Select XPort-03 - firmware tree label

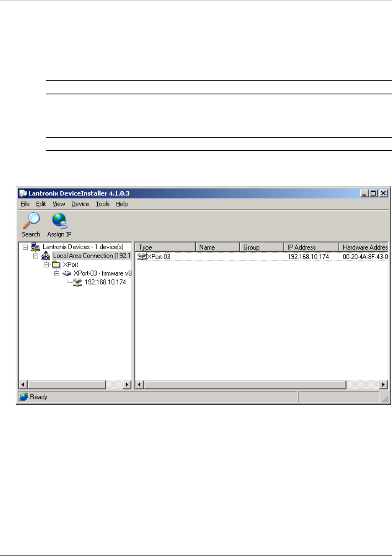coord(102,273)
